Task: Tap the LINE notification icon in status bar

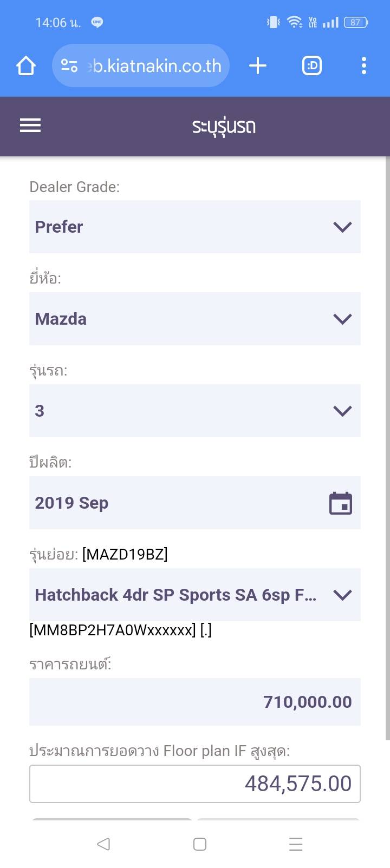Action: [x=97, y=22]
